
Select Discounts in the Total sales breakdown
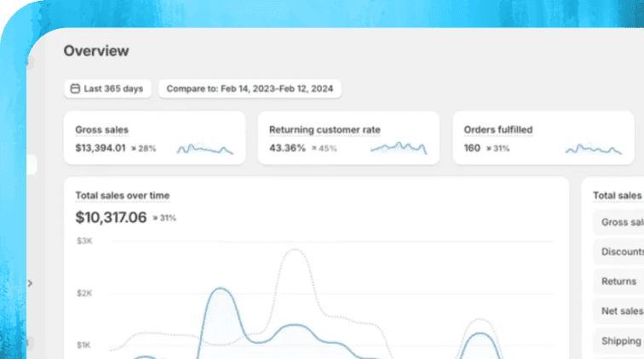(x=621, y=252)
